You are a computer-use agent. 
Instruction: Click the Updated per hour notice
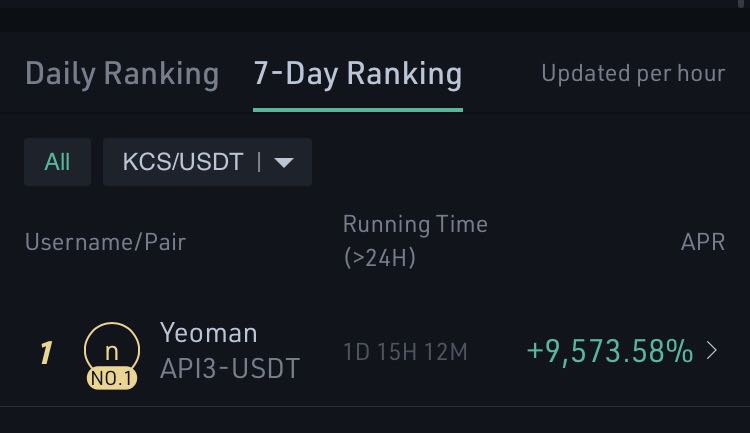[x=633, y=74]
